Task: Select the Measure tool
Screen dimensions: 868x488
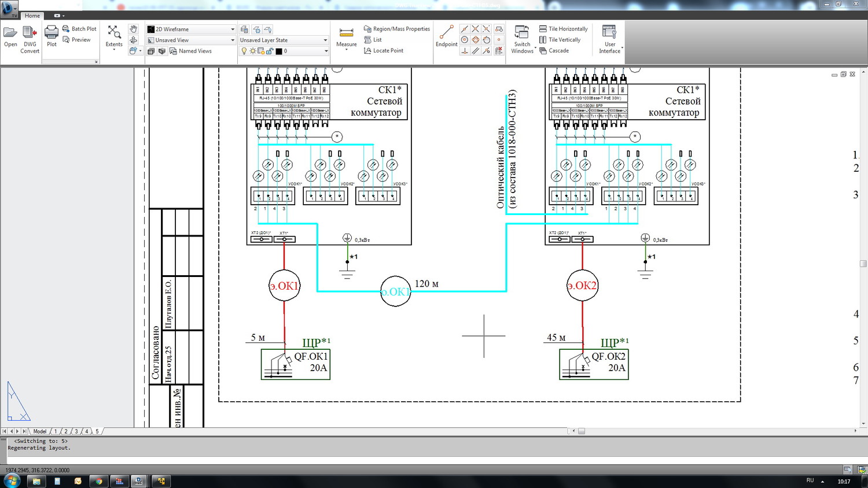Action: [x=346, y=36]
